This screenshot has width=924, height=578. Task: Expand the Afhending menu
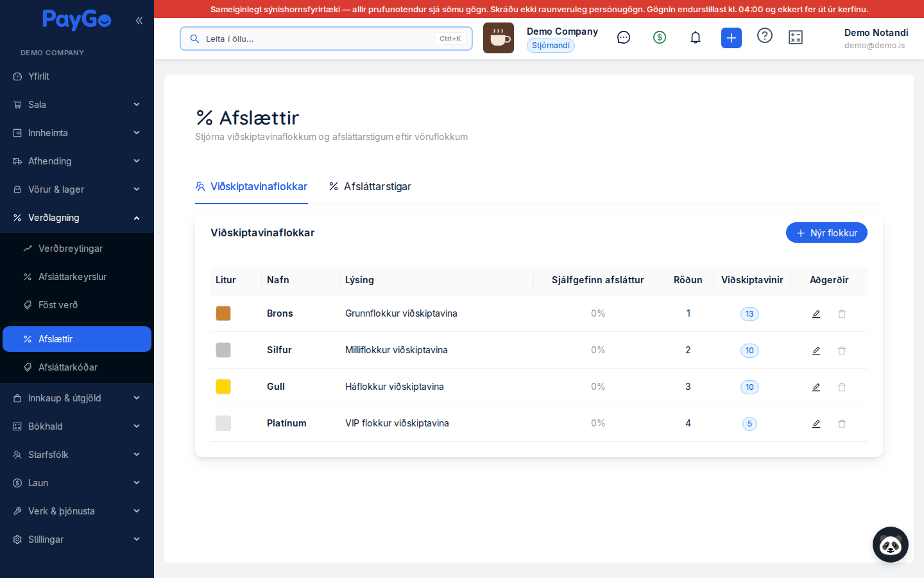[x=77, y=161]
